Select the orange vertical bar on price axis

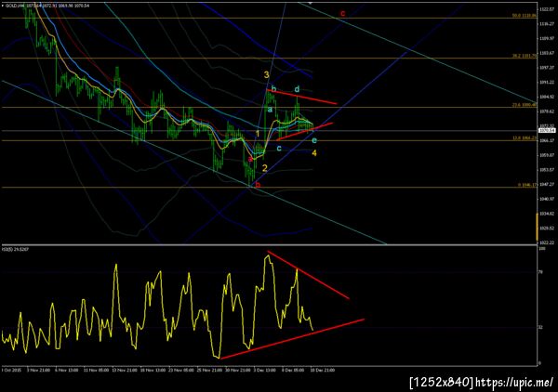(538, 226)
